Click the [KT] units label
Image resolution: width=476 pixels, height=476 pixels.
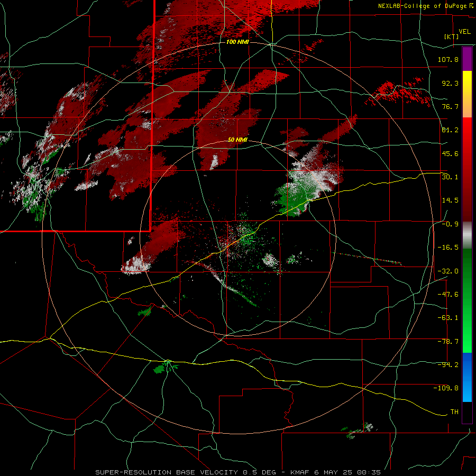[x=452, y=36]
